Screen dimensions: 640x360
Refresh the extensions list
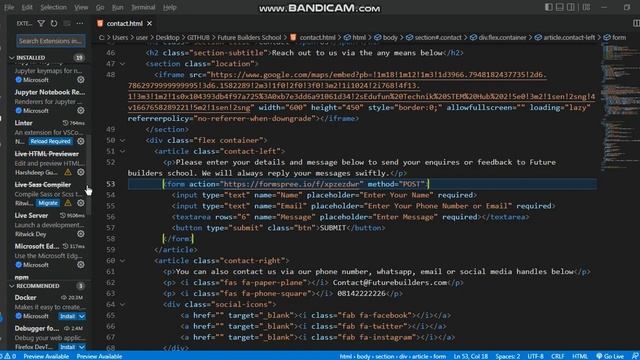coord(54,24)
